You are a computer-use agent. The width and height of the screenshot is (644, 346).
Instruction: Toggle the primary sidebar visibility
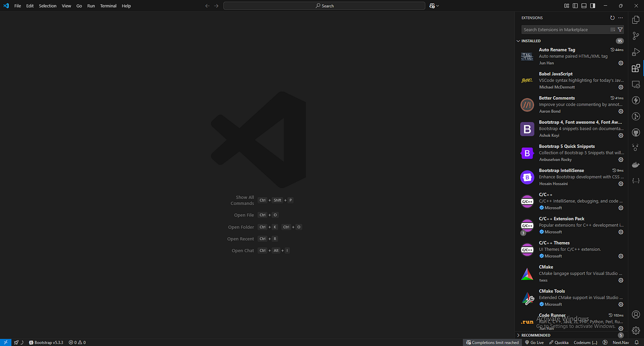[x=575, y=5]
